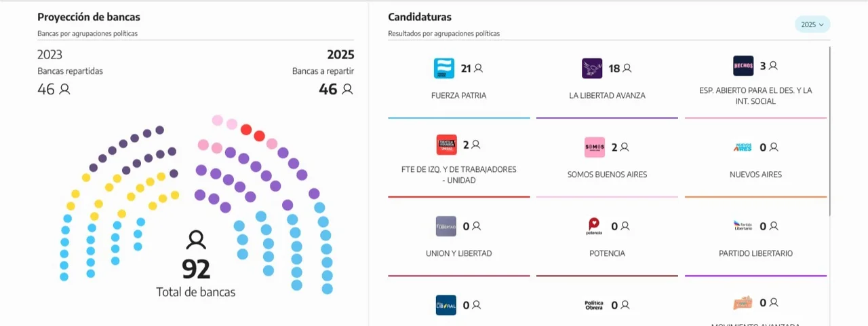Click the Partido Libertario logo
The width and height of the screenshot is (868, 326).
click(743, 226)
